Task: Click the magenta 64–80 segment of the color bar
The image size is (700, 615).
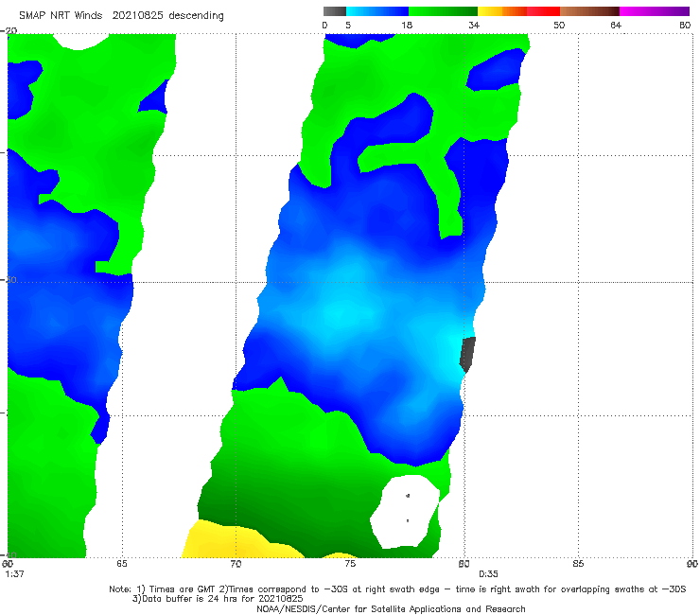Action: click(655, 11)
